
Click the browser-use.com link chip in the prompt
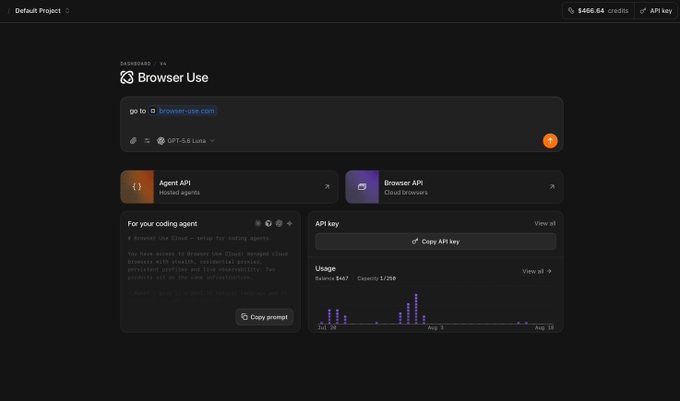click(183, 111)
